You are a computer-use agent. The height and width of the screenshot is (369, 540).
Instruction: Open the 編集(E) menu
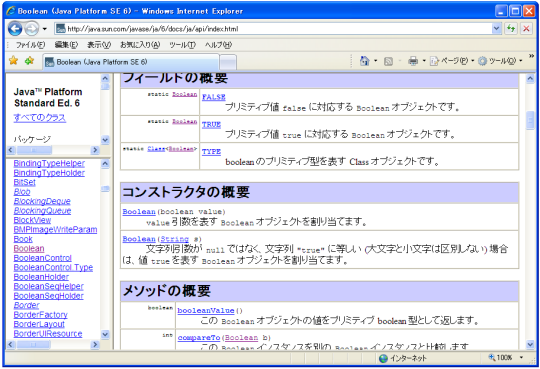click(x=66, y=44)
